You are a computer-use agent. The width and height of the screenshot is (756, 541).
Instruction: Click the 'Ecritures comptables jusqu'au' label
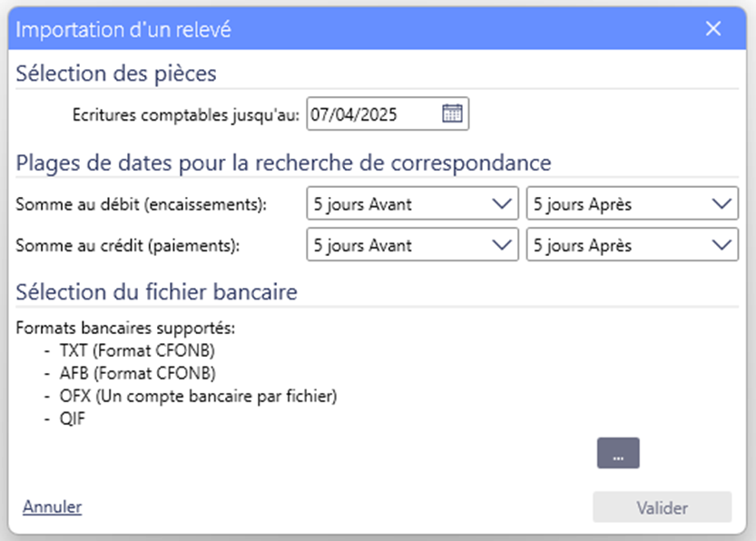coord(186,115)
